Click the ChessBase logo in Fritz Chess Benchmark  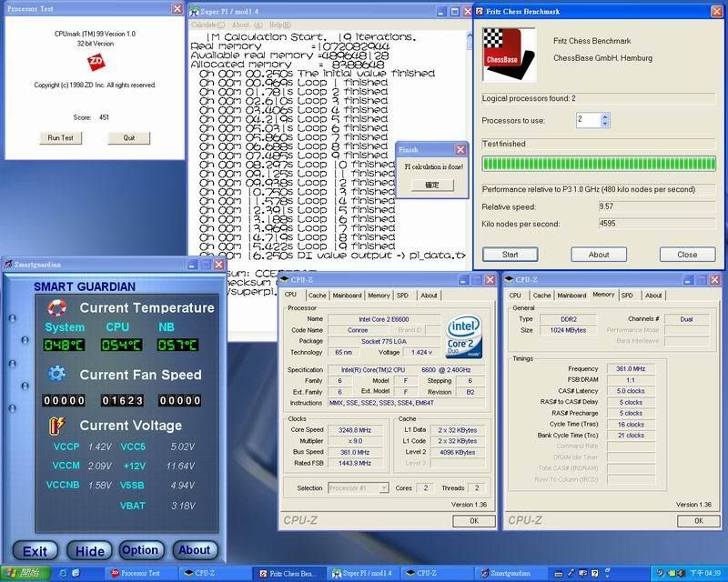pyautogui.click(x=509, y=55)
